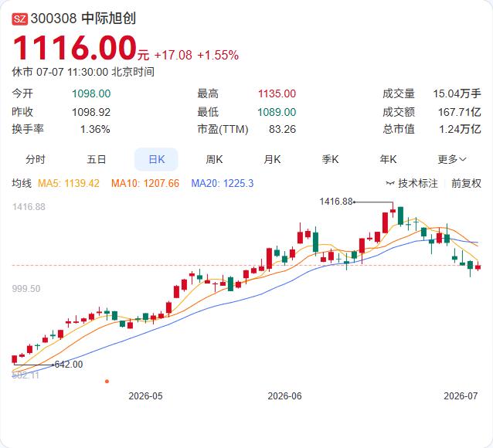Viewport: 493px width, 448px height.
Task: Click the MA10: 1207.66 legend
Action: [x=145, y=183]
